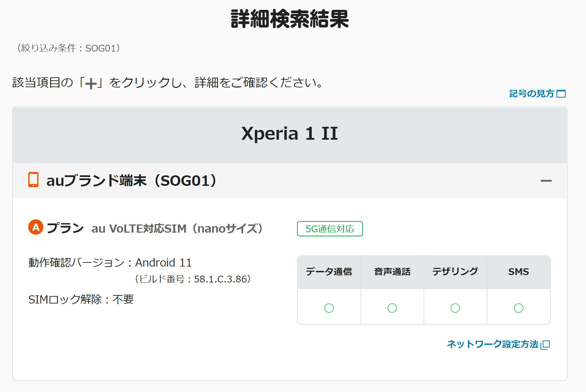Click the external icon beside ネットワーク設定方法

click(x=545, y=345)
